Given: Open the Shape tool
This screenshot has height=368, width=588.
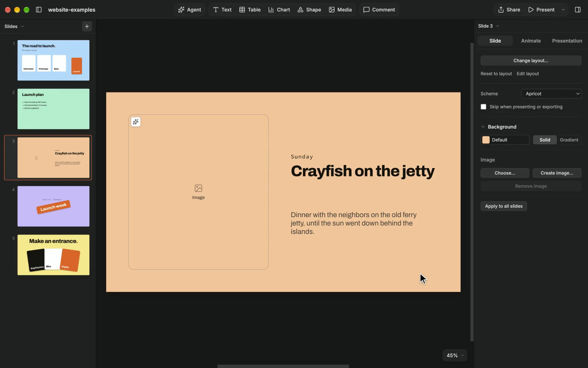Looking at the screenshot, I should tap(309, 10).
